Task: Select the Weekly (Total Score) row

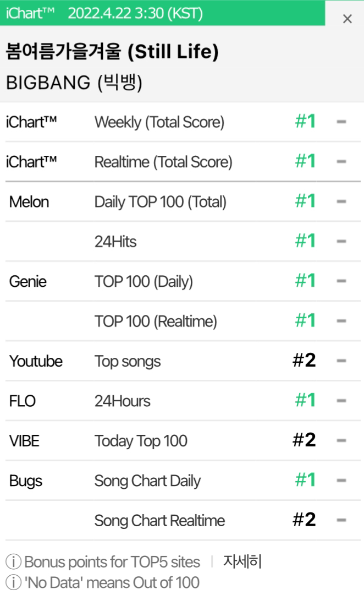Action: pos(183,122)
